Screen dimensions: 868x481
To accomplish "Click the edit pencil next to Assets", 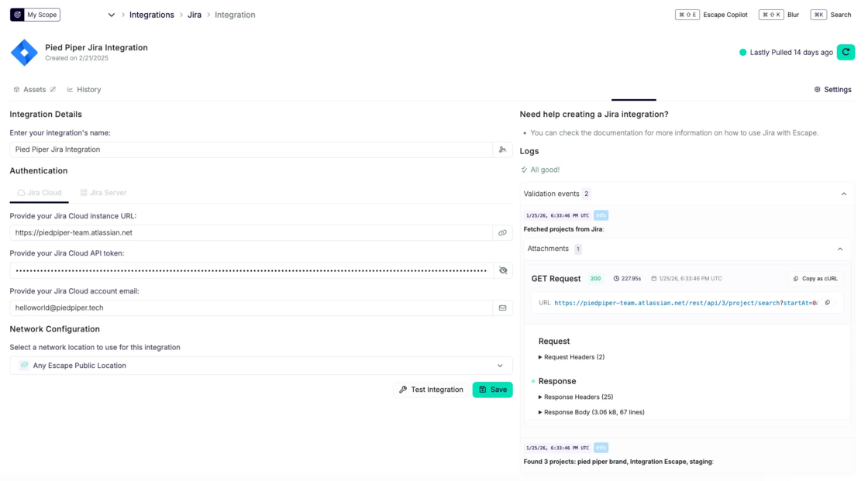I will (x=53, y=90).
